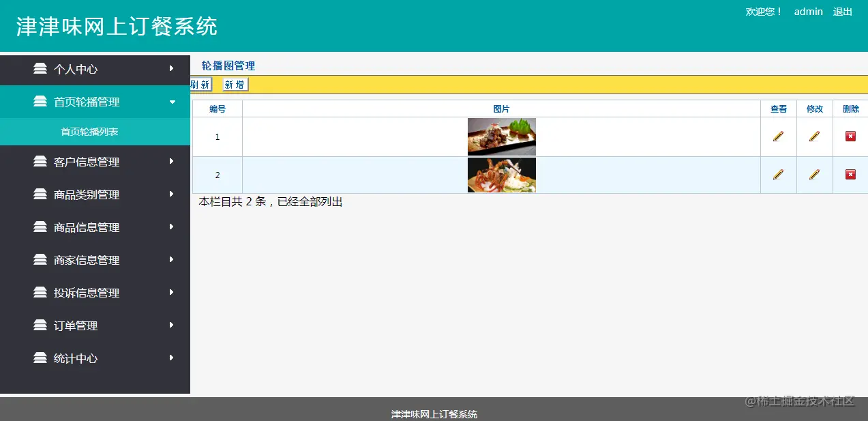Click the 编号 cell showing 2
Image resolution: width=868 pixels, height=421 pixels.
click(x=218, y=175)
